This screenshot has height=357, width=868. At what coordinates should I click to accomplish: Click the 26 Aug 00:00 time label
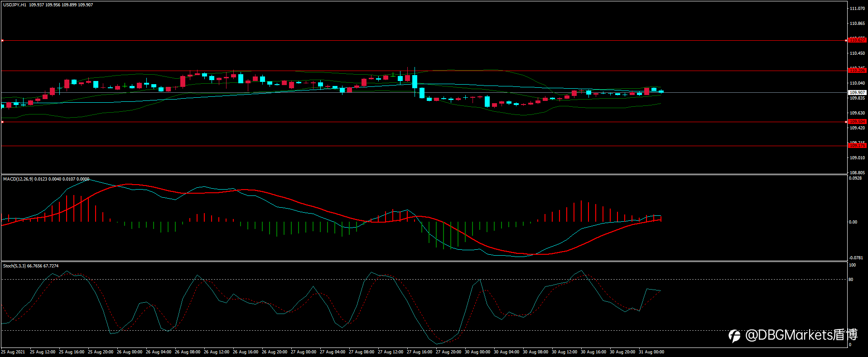coord(130,352)
